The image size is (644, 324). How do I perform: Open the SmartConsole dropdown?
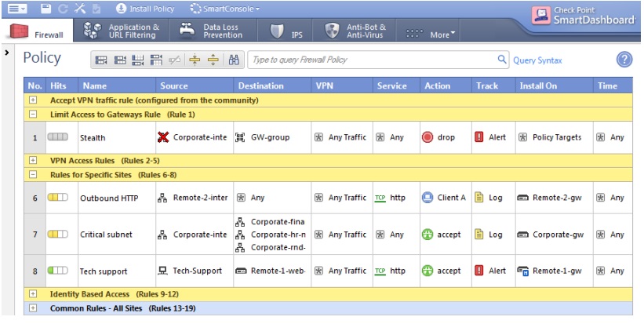click(224, 9)
